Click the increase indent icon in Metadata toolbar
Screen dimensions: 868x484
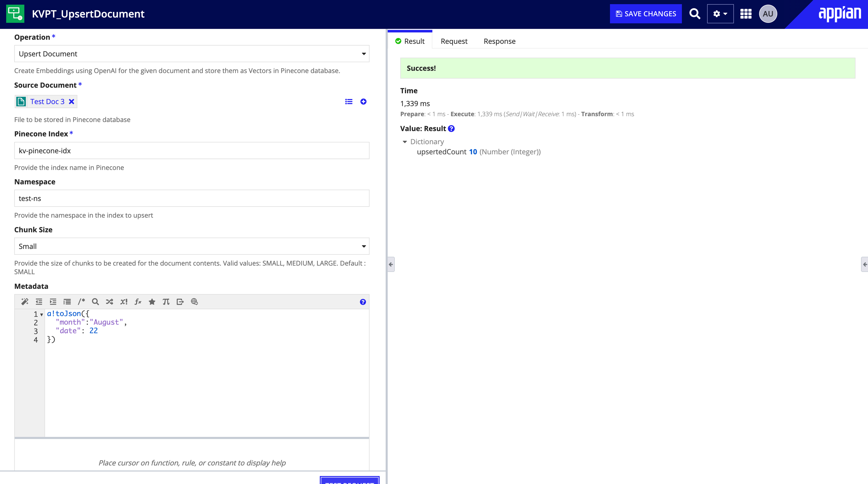tap(53, 302)
